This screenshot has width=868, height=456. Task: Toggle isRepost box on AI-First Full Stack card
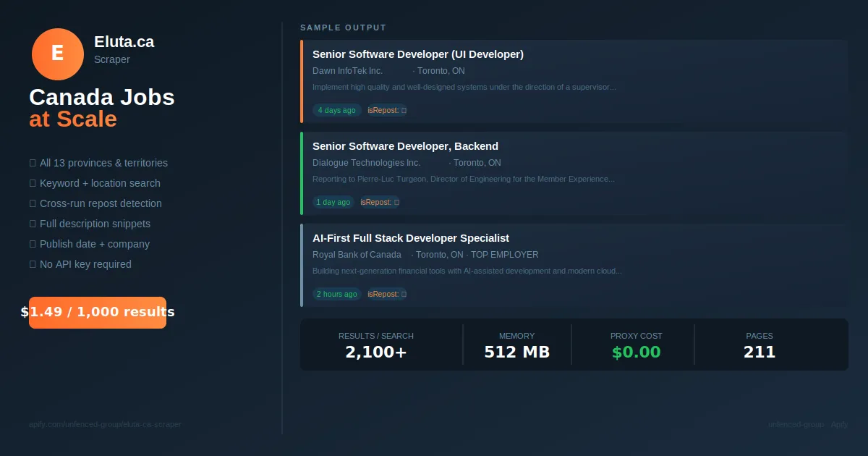404,294
